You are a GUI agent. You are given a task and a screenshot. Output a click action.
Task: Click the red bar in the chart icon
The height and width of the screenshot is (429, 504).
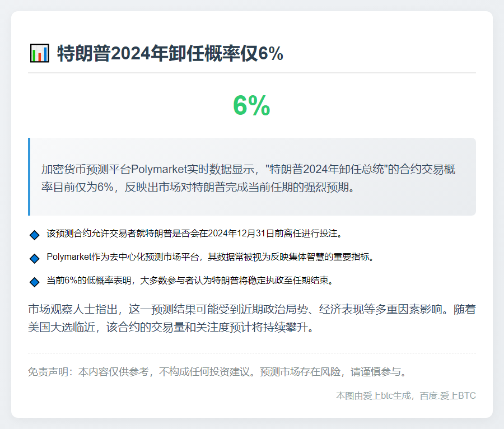click(x=40, y=57)
